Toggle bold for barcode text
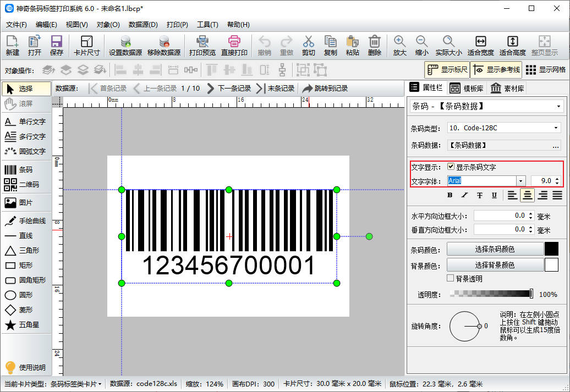570x392 pixels. pos(450,195)
